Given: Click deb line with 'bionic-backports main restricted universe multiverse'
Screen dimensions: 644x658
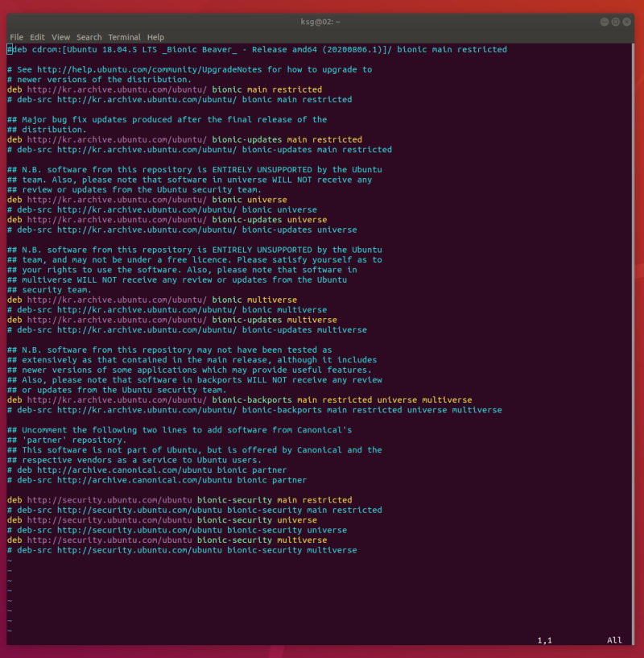Looking at the screenshot, I should coord(240,400).
